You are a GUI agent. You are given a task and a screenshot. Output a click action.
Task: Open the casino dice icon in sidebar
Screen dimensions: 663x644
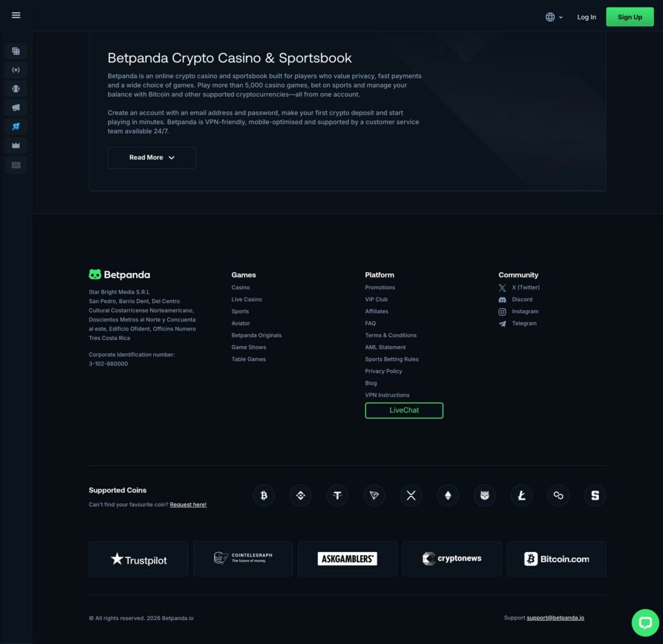(x=16, y=51)
